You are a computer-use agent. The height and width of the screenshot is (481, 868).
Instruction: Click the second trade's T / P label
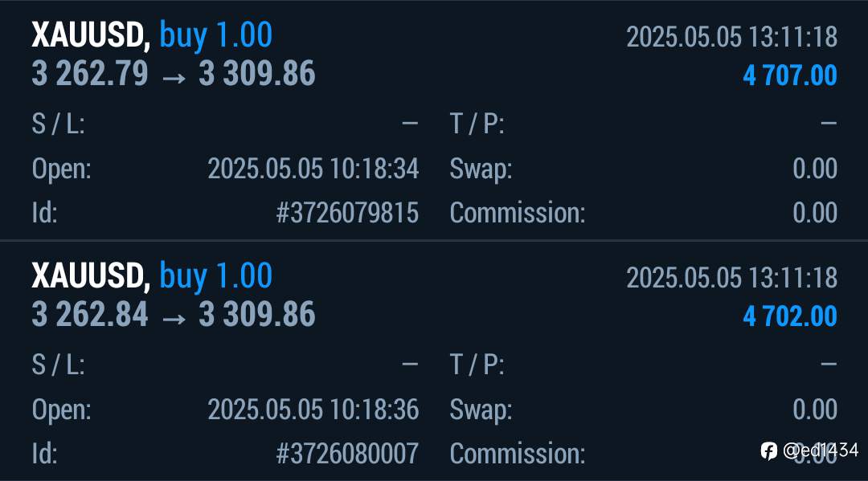click(x=477, y=365)
